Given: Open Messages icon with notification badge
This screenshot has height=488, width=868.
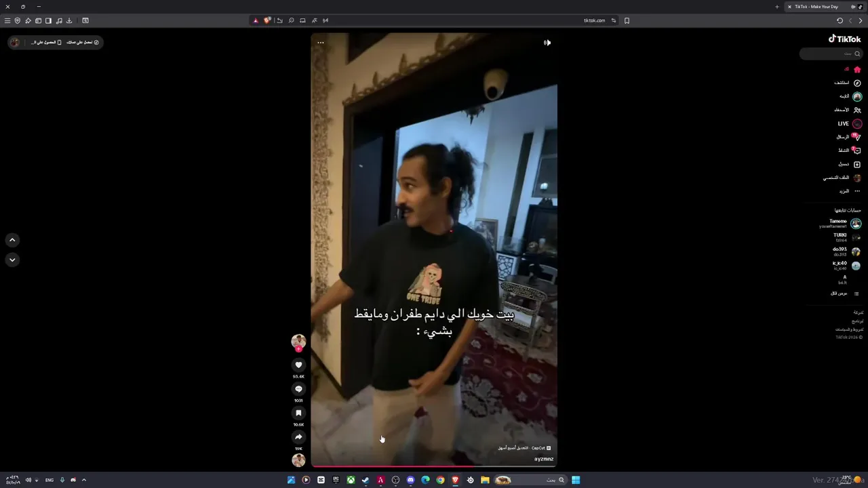Looking at the screenshot, I should coord(856,137).
